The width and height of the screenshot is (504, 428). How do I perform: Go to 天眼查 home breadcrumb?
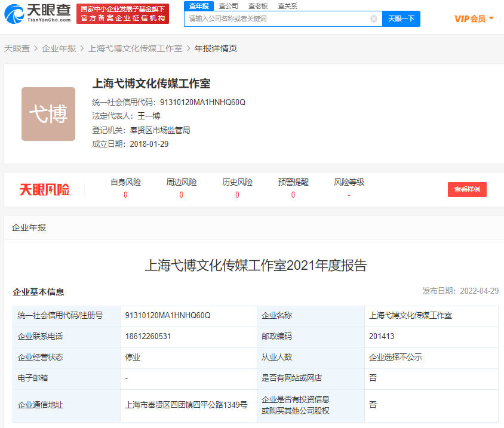point(17,48)
